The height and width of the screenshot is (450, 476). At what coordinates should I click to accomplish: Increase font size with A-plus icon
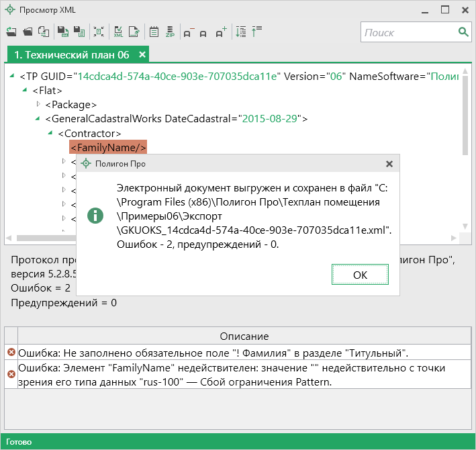[x=222, y=32]
